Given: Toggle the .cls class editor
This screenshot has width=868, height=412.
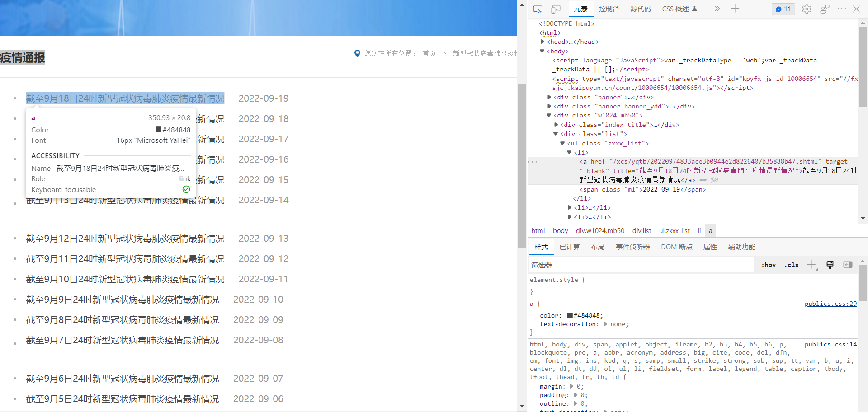Looking at the screenshot, I should 791,265.
